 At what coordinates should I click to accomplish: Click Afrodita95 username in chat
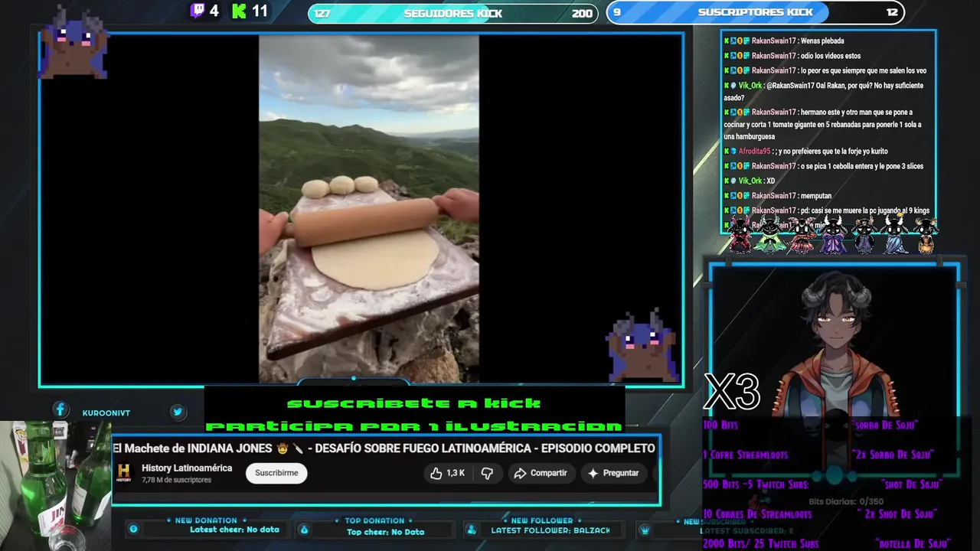(x=754, y=152)
